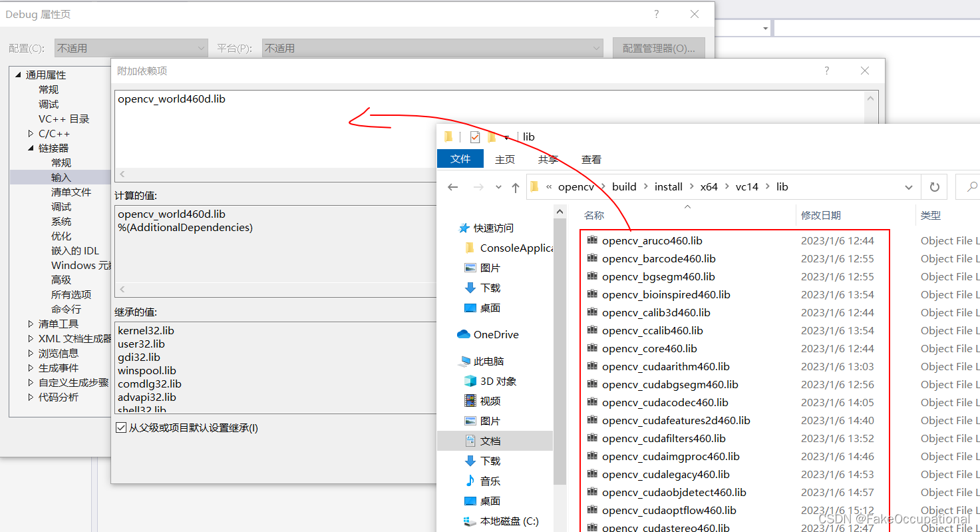Click vc14 in the address breadcrumb
The width and height of the screenshot is (980, 532).
[x=746, y=187]
